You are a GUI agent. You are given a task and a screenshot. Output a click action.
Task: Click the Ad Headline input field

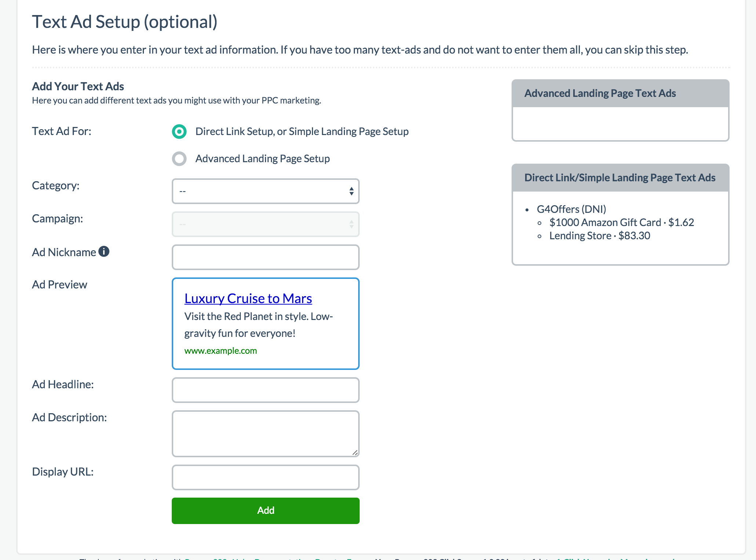point(265,390)
